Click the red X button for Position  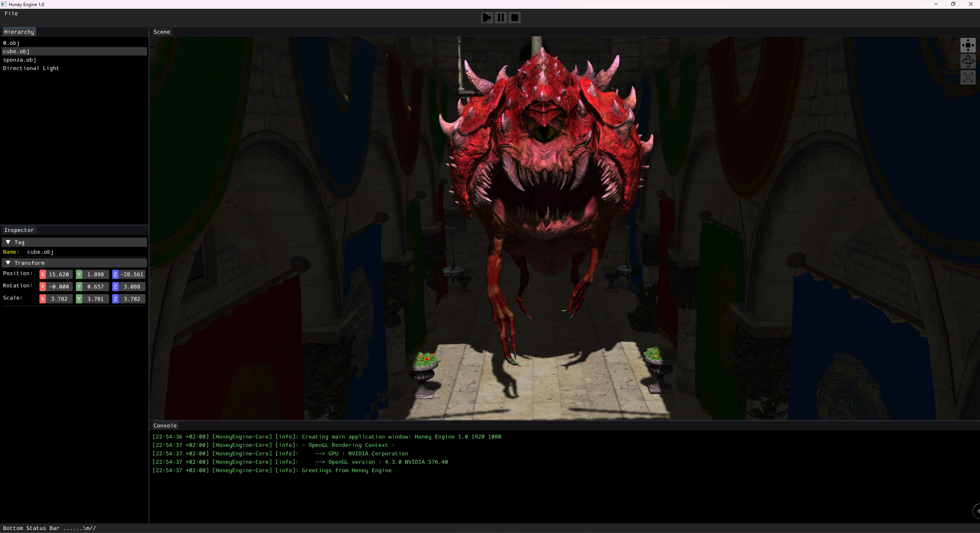(x=43, y=274)
